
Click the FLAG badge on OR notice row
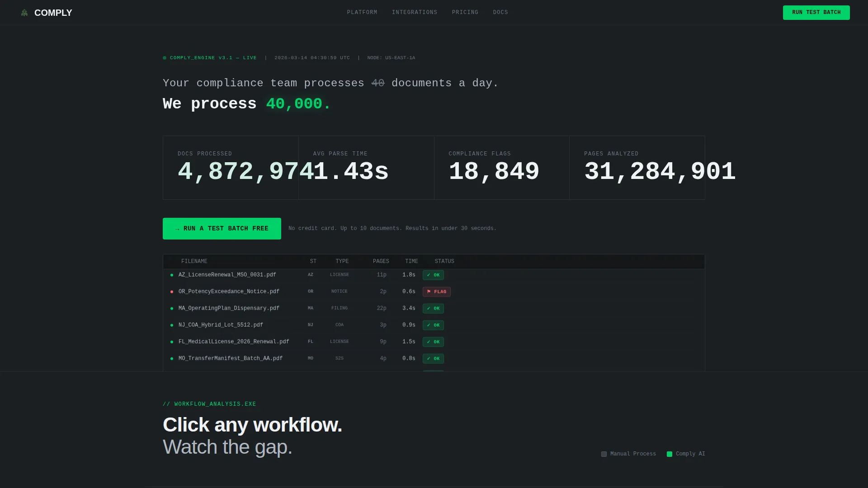click(437, 292)
